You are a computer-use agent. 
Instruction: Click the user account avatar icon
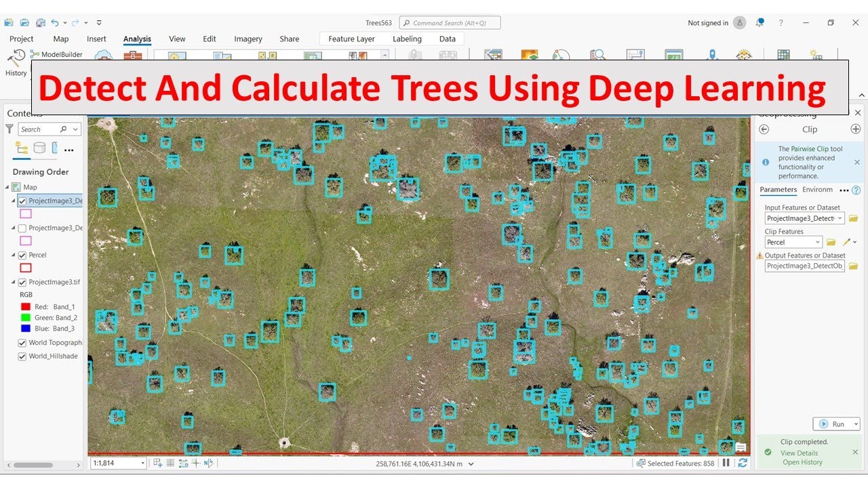click(740, 22)
